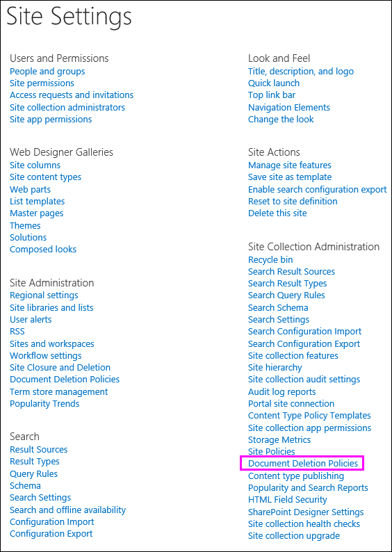Open RSS settings link
The image size is (392, 552).
point(17,332)
